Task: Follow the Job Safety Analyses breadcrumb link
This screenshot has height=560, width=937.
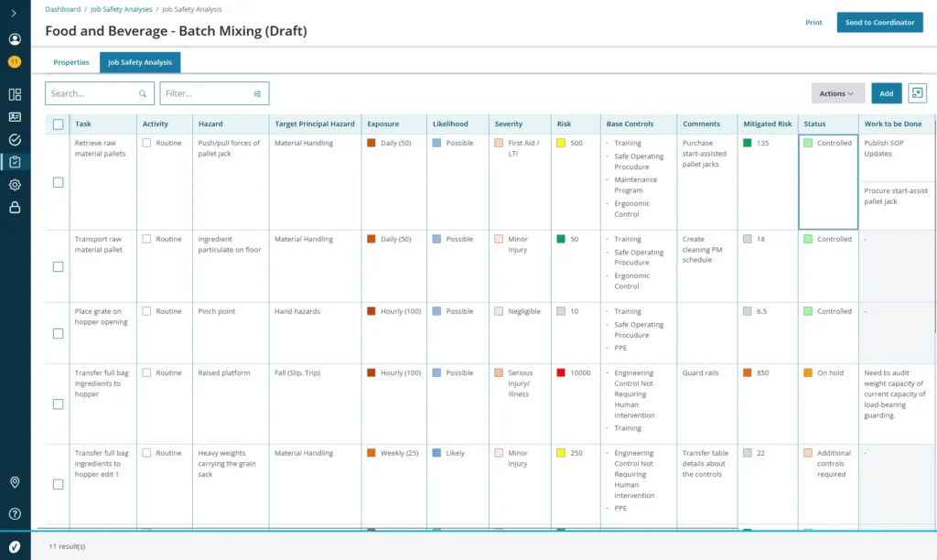Action: [x=122, y=9]
